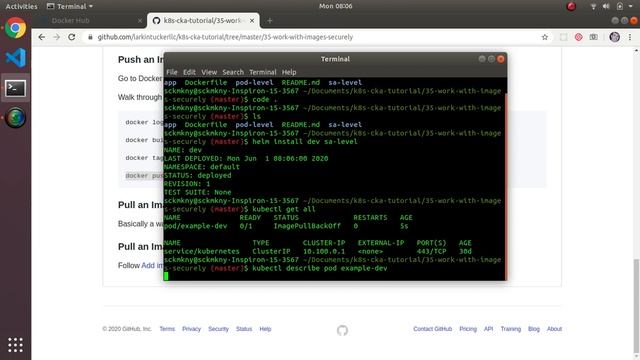Click the camera extension icon
640x360 pixels.
593,37
